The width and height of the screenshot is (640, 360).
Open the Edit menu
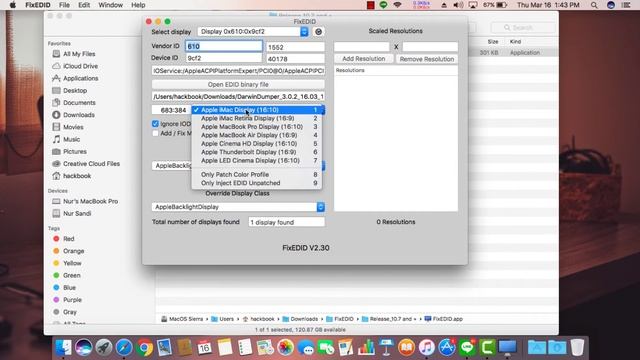[x=84, y=5]
